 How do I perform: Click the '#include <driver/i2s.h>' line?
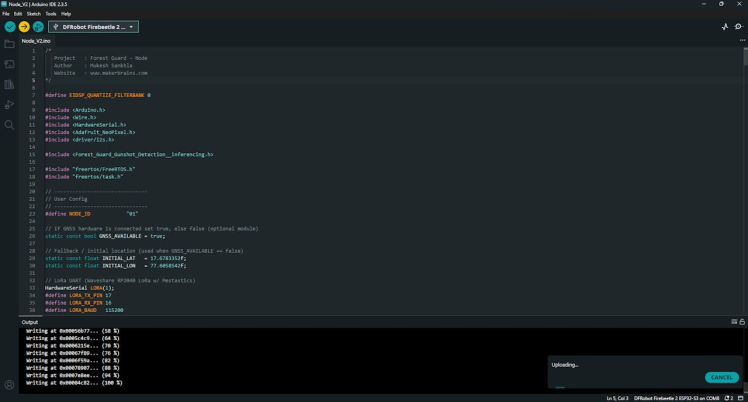click(x=80, y=140)
